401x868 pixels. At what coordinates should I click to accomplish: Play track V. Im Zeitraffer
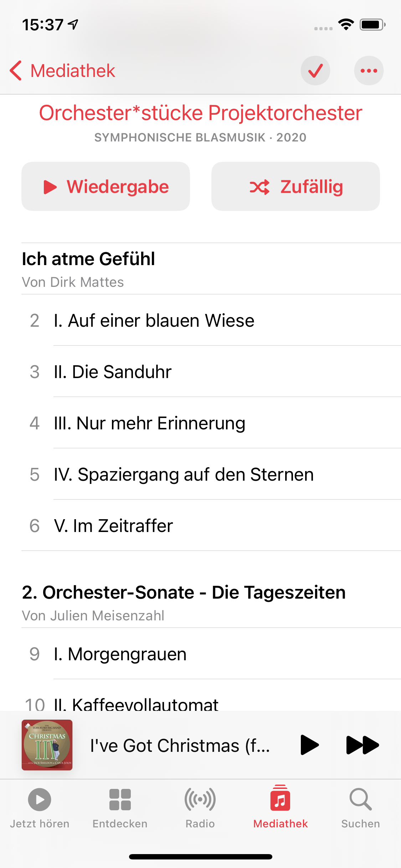[113, 526]
